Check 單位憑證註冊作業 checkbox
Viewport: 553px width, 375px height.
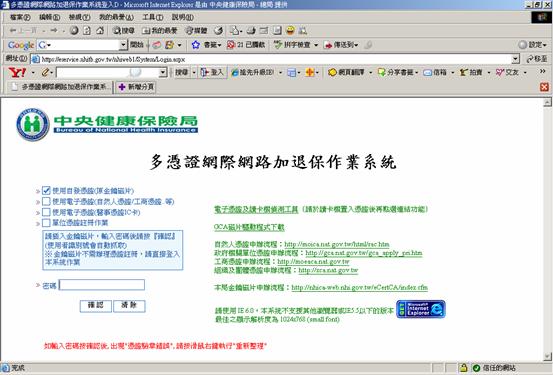(46, 223)
